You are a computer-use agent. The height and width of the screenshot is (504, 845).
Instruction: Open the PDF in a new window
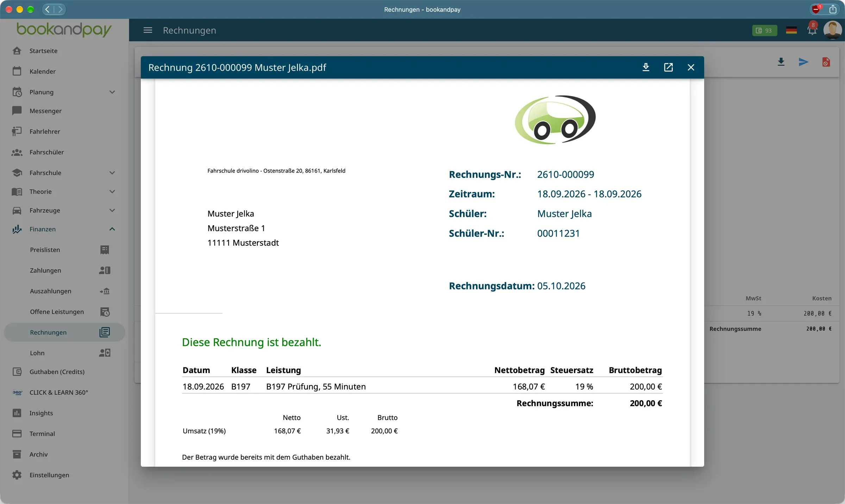pyautogui.click(x=668, y=67)
